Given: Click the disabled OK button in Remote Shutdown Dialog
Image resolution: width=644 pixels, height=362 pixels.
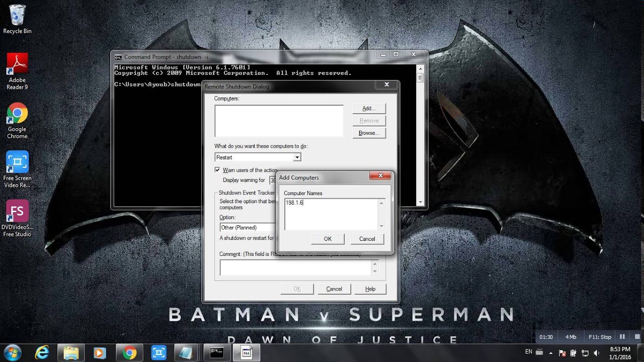Looking at the screenshot, I should click(x=297, y=289).
